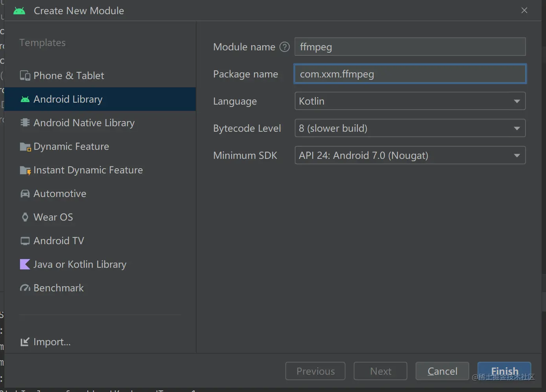This screenshot has height=392, width=546.
Task: Focus the Package name field
Action: [x=410, y=74]
